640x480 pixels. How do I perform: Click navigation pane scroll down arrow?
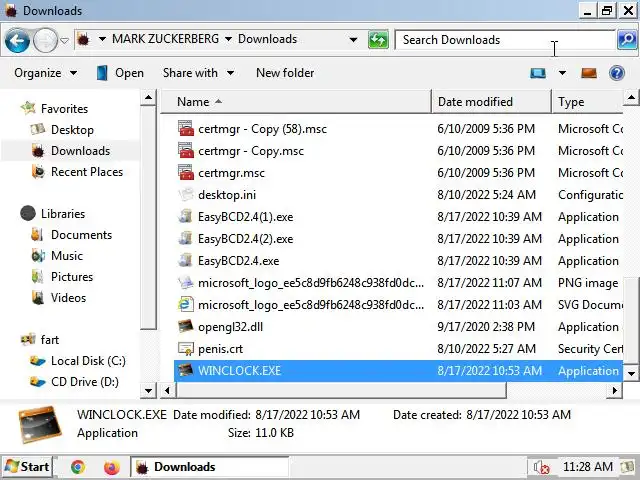click(x=149, y=391)
